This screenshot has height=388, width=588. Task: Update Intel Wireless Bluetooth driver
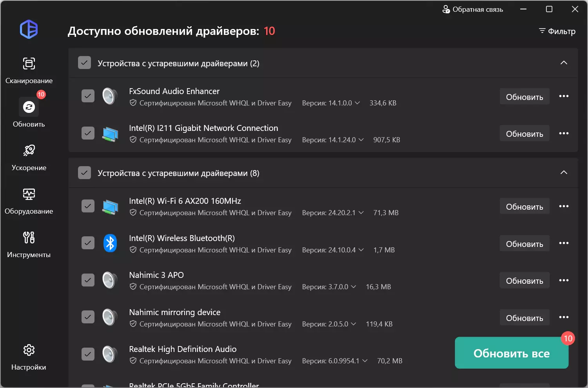[x=524, y=244]
